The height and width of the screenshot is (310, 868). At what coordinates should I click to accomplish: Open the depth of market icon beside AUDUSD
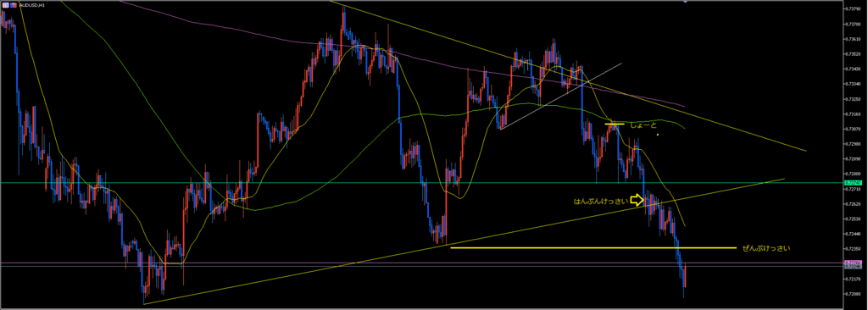tap(14, 5)
